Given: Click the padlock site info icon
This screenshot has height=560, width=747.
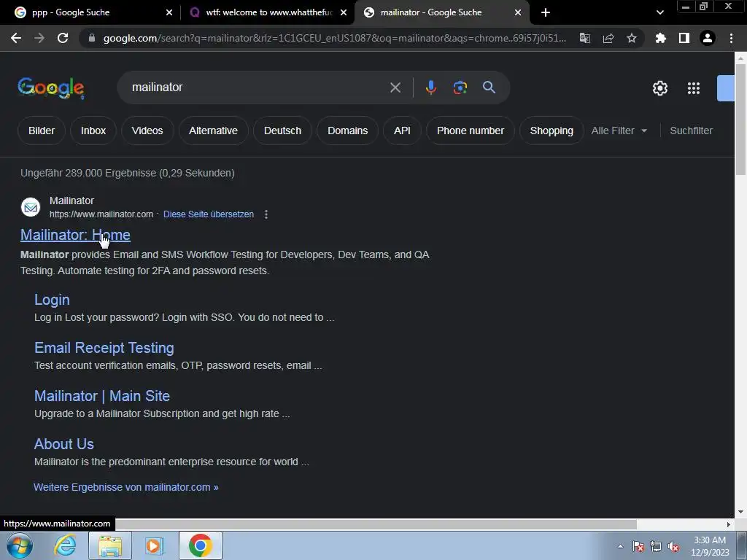Looking at the screenshot, I should (92, 38).
